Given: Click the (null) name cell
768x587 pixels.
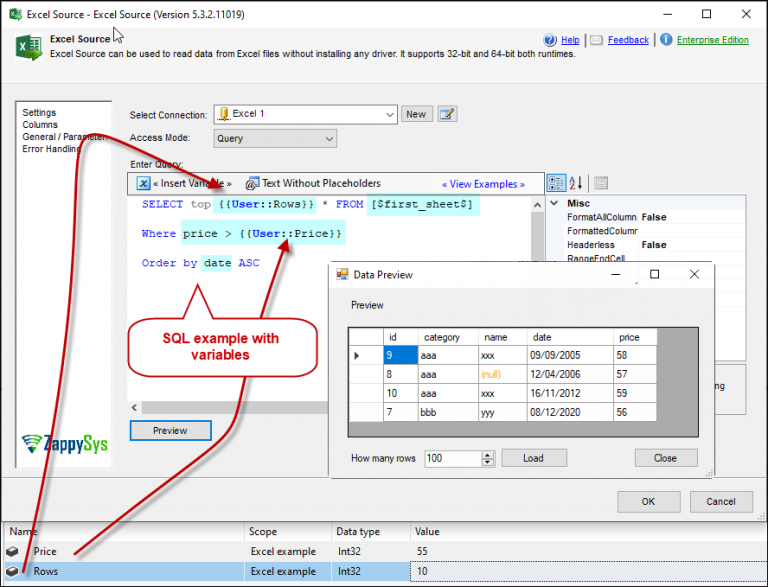Looking at the screenshot, I should (x=503, y=374).
